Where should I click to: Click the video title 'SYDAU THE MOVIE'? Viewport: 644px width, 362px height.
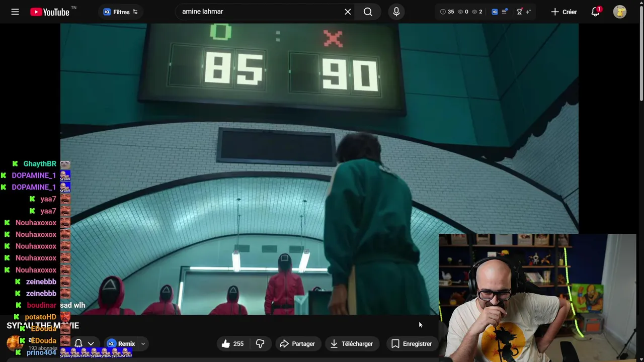click(x=43, y=326)
